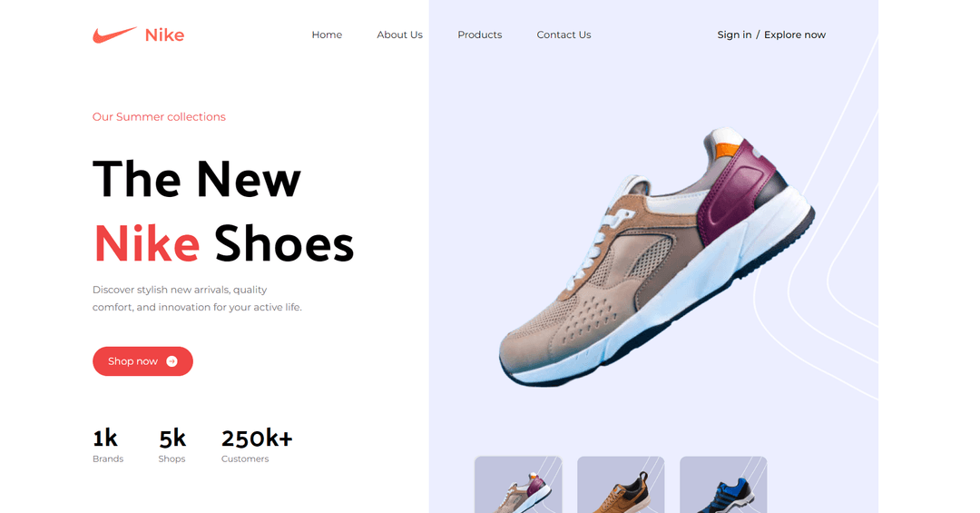Select Contact Us in the navigation
The width and height of the screenshot is (980, 513).
563,35
